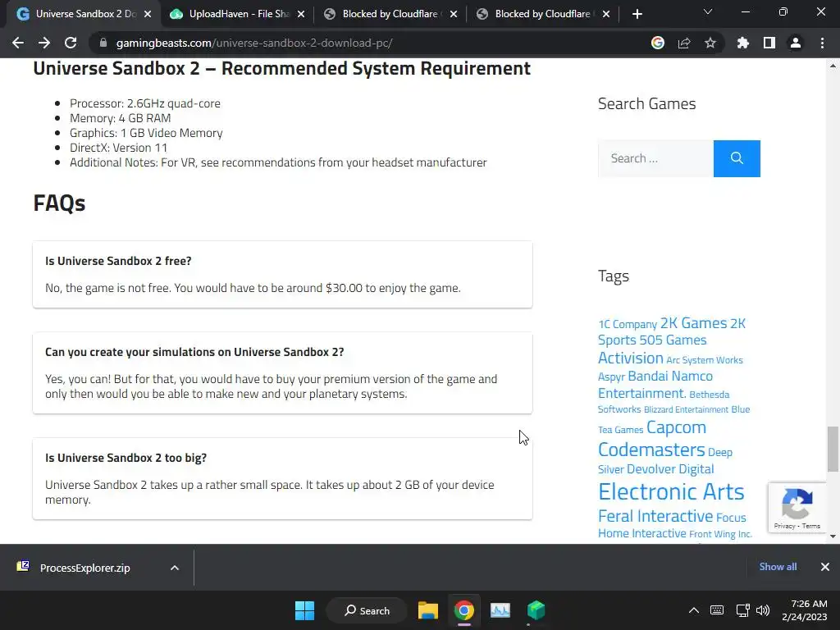The image size is (840, 630).
Task: Click the Search Games input field
Action: point(655,158)
